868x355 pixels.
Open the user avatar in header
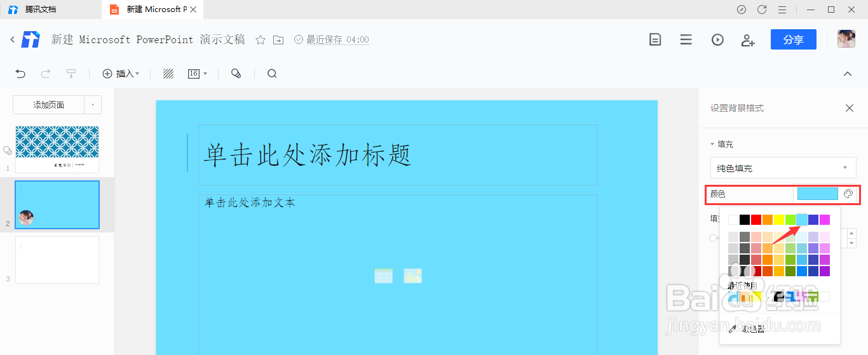coord(846,39)
